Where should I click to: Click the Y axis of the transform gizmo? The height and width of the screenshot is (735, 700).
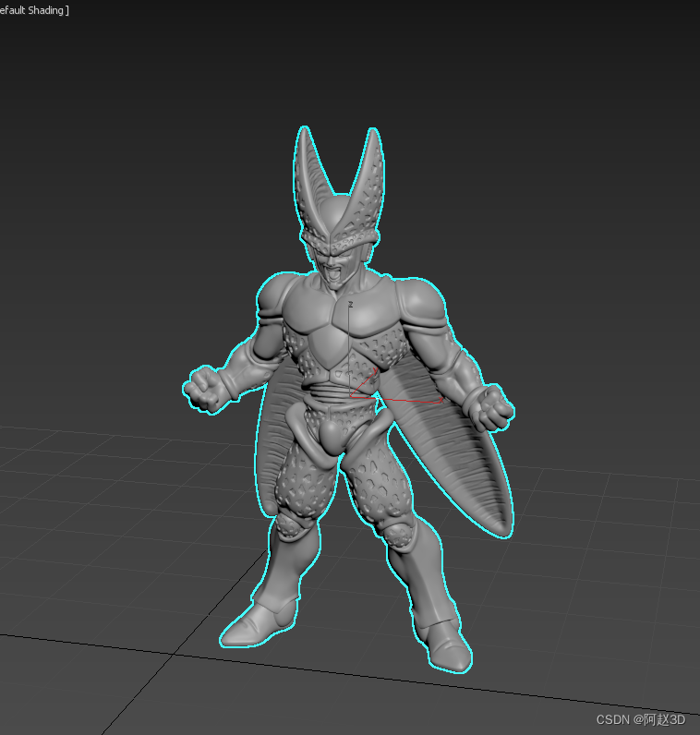(x=363, y=383)
